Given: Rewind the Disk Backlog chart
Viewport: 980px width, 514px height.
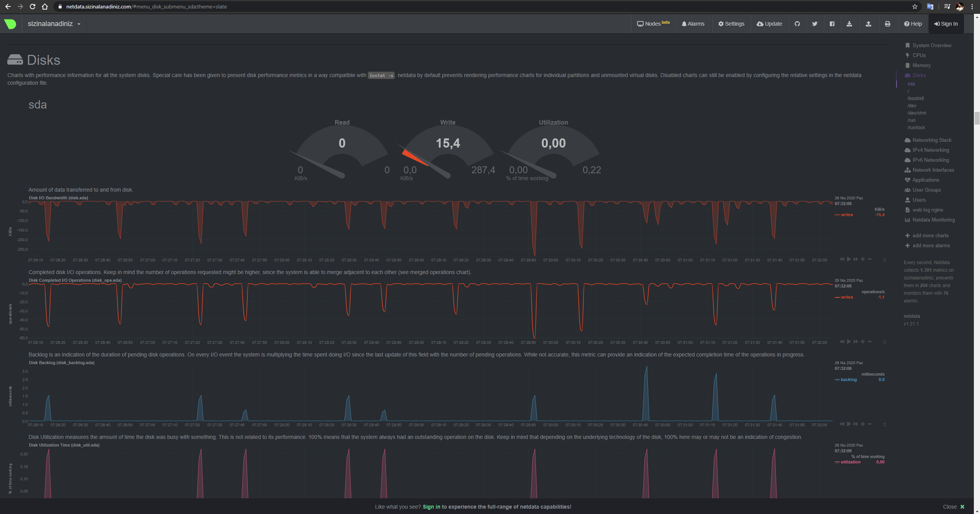Looking at the screenshot, I should click(842, 424).
